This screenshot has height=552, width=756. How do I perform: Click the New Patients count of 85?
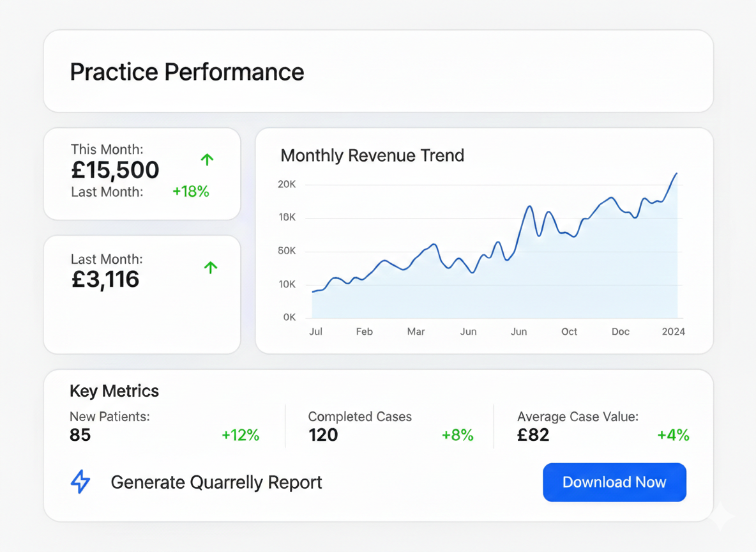click(x=78, y=435)
